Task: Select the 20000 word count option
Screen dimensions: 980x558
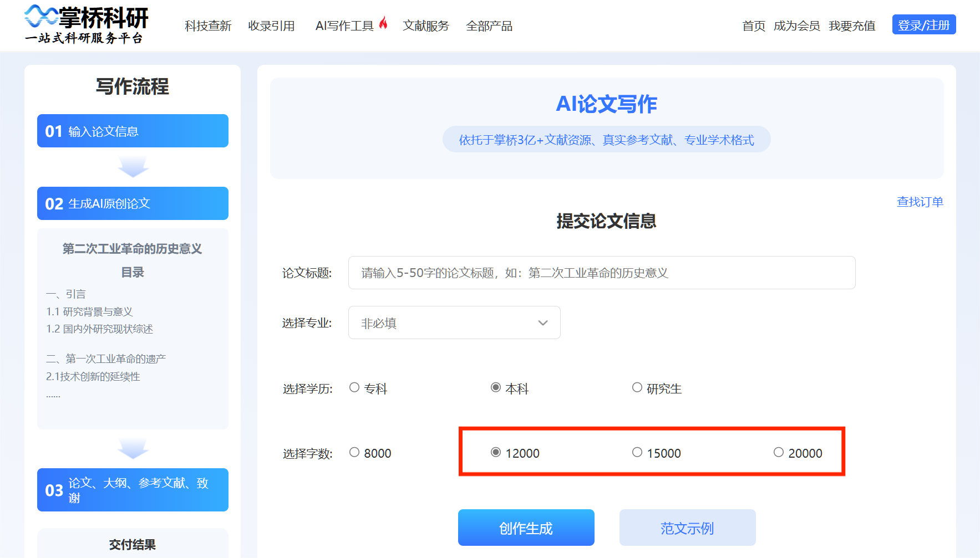Action: click(x=779, y=453)
